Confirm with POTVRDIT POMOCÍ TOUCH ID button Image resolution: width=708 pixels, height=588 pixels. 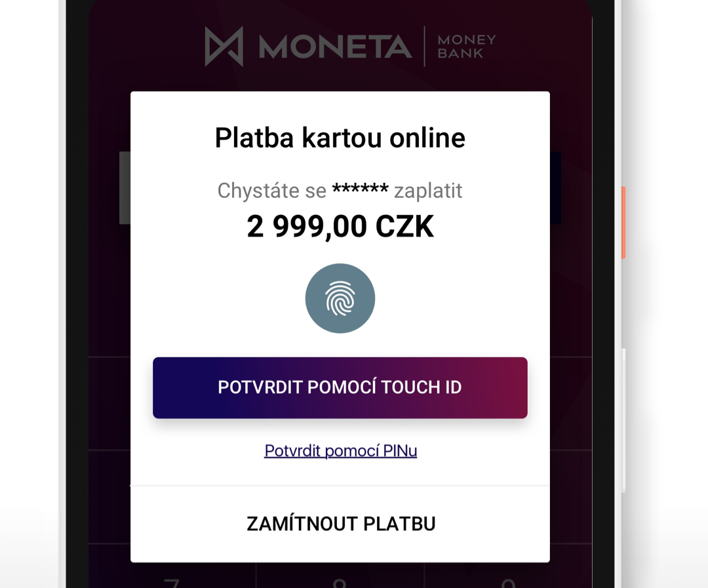click(x=340, y=387)
